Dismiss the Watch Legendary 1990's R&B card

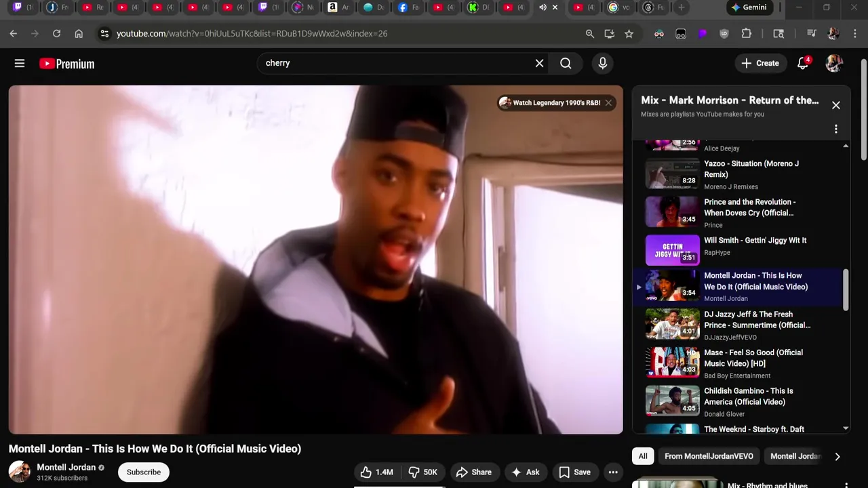[x=608, y=102]
